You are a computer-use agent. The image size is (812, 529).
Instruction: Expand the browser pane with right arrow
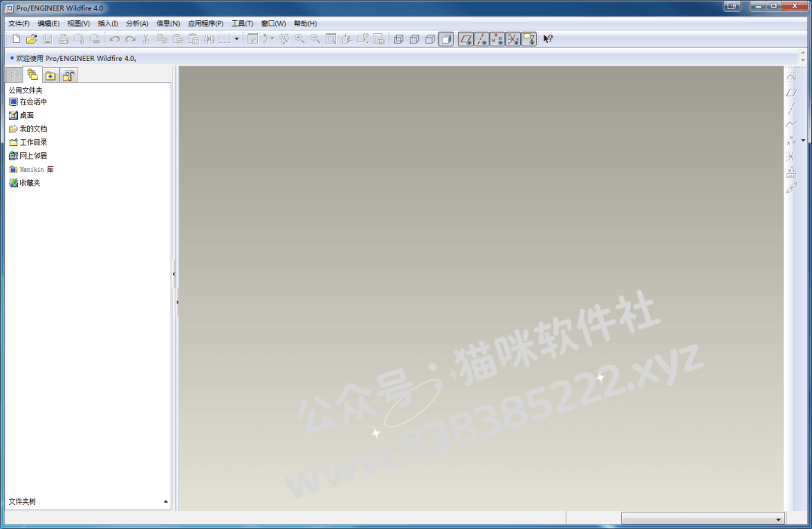click(x=177, y=302)
